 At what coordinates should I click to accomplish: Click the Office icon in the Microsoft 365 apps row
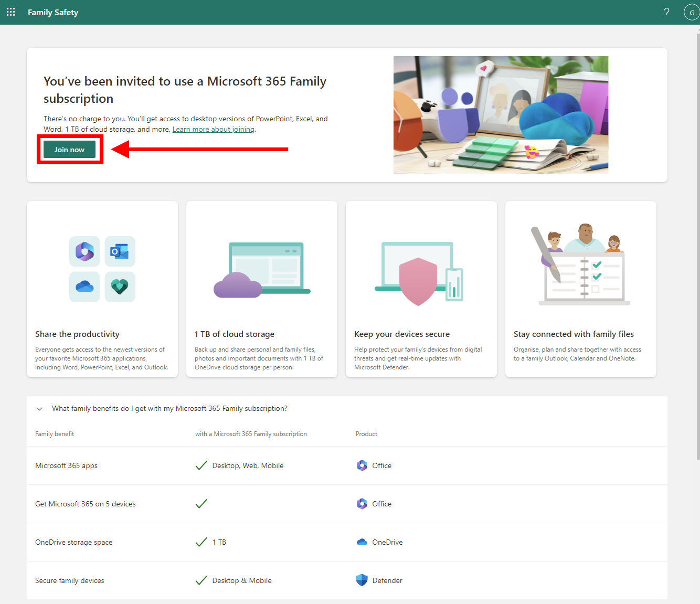[362, 465]
